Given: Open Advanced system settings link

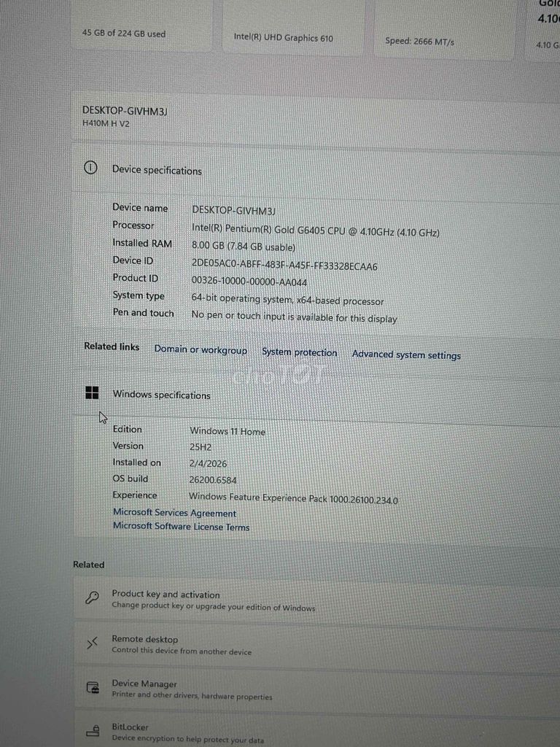Looking at the screenshot, I should pos(406,355).
